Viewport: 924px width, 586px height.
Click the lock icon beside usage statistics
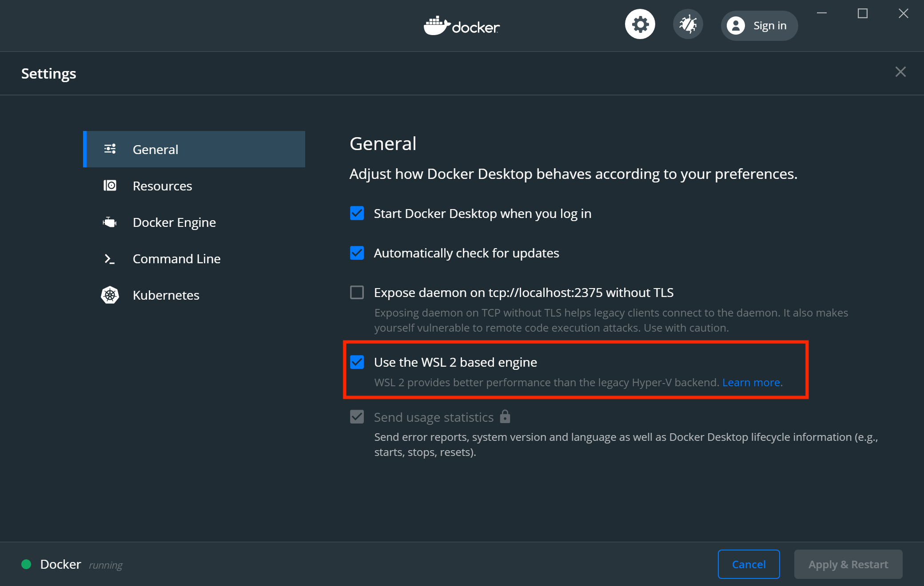tap(505, 416)
